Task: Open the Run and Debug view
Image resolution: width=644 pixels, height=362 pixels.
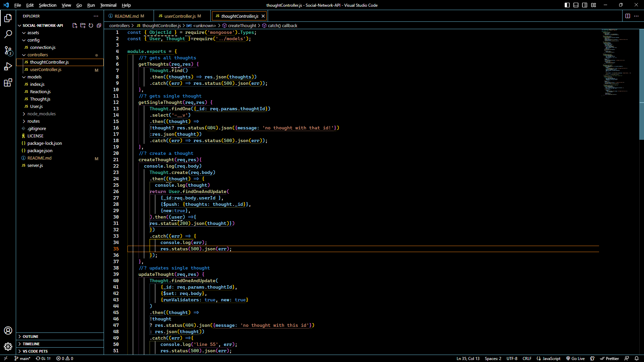Action: coord(8,66)
